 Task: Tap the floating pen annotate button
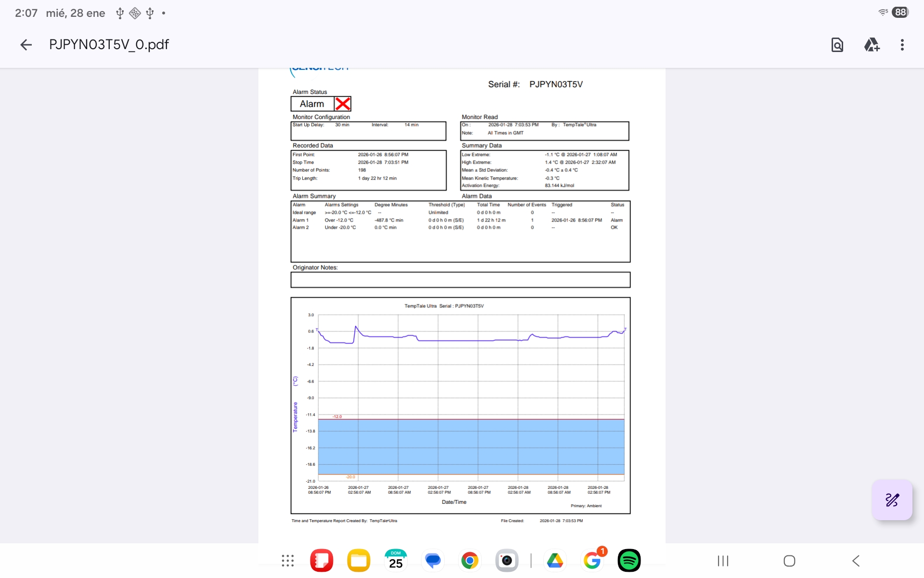(892, 499)
